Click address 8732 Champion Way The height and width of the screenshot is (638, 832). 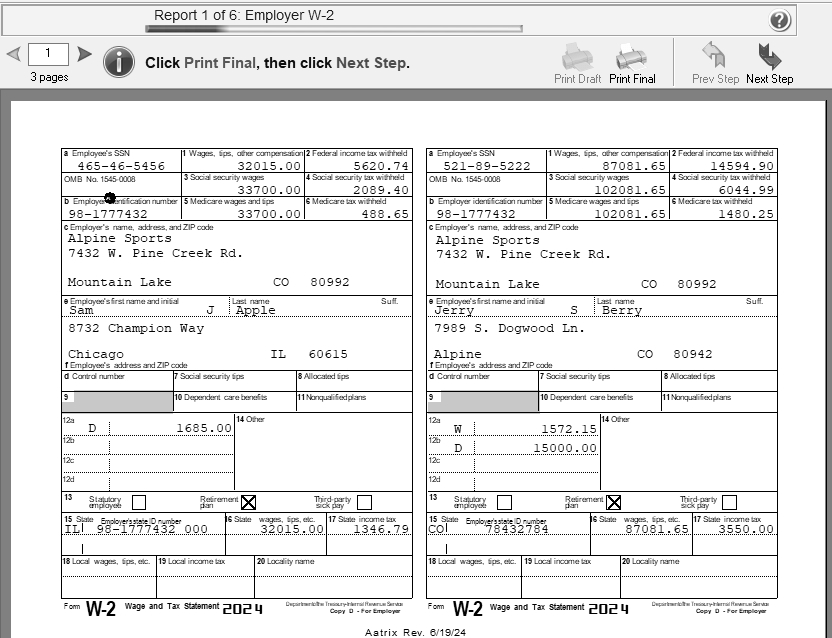tap(136, 329)
